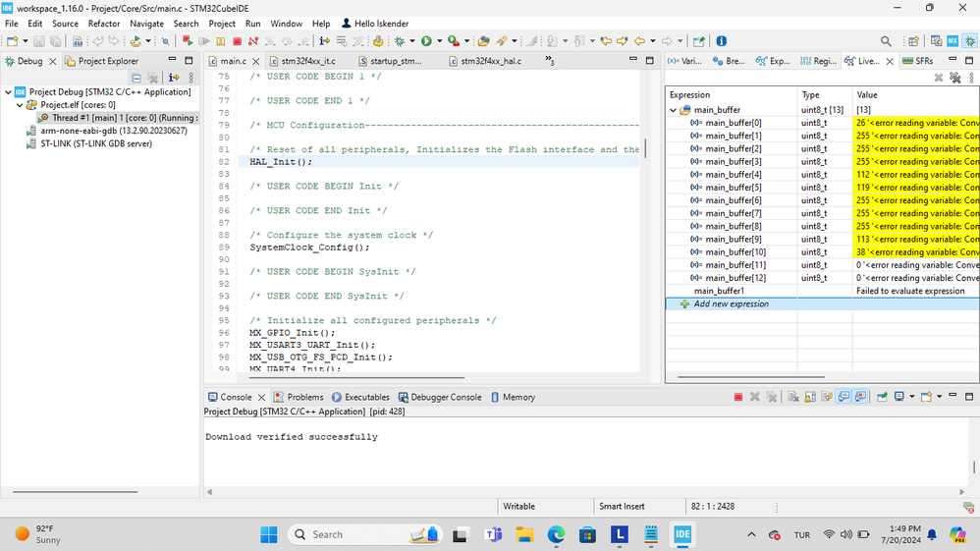
Task: Open the Refactor menu
Action: tap(104, 24)
